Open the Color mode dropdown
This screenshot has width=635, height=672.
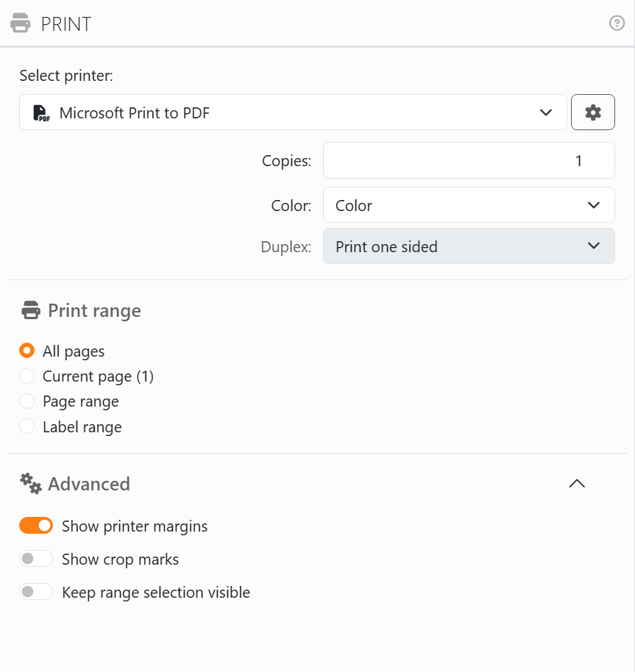tap(469, 205)
